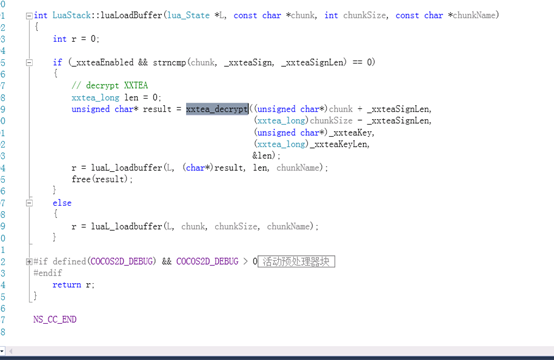Click the LuaStack class name
The image size is (554, 360).
click(71, 15)
